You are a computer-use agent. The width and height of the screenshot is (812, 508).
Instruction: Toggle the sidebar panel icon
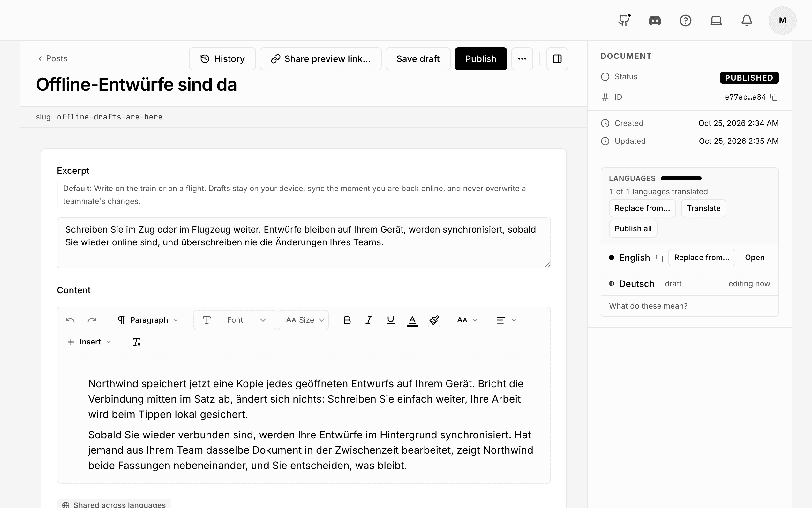557,59
